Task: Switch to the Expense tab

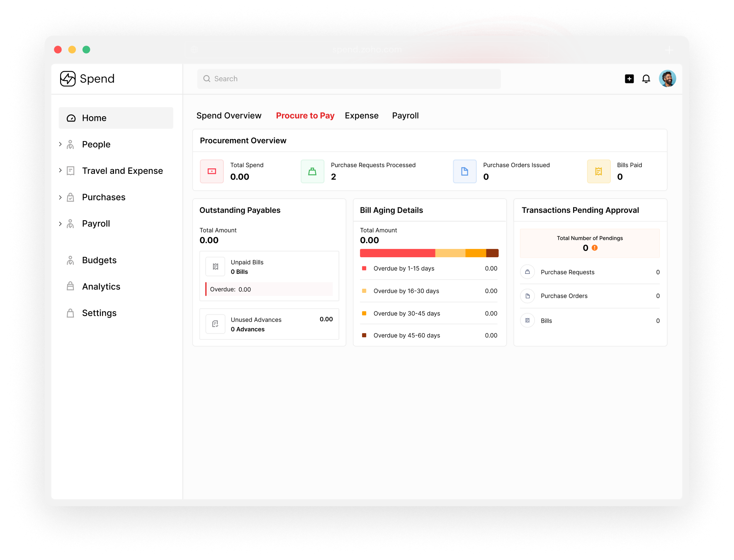Action: click(362, 116)
